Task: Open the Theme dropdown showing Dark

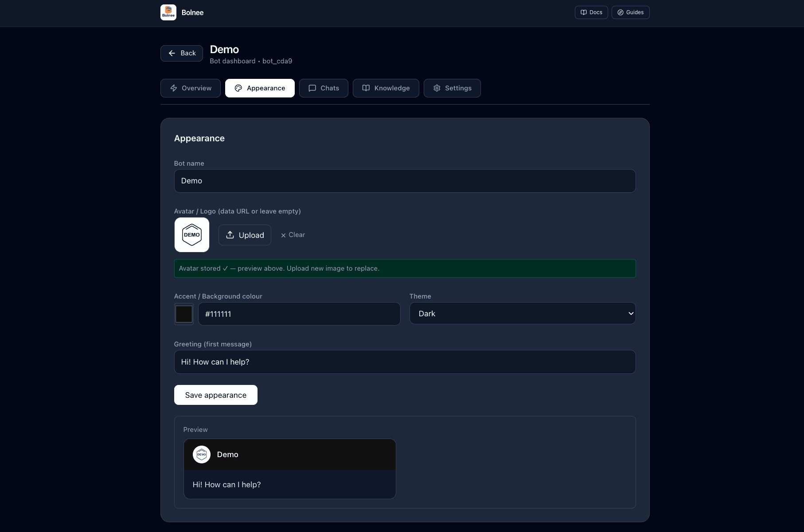Action: tap(523, 314)
